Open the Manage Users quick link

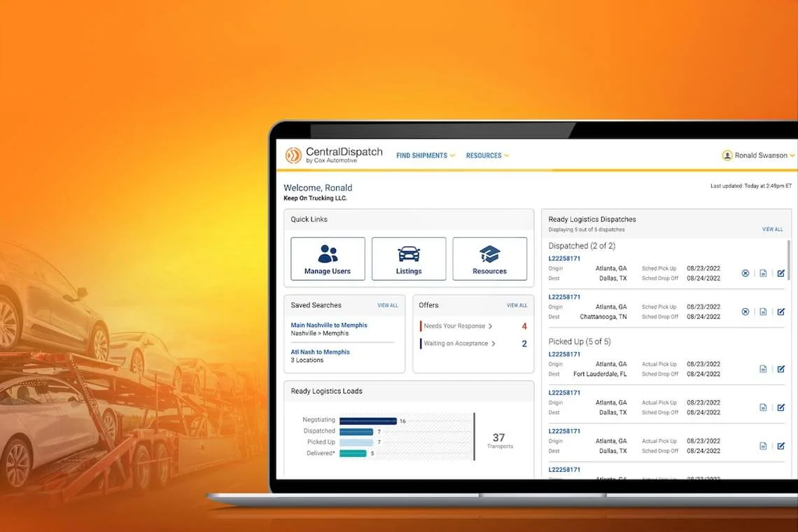(328, 258)
